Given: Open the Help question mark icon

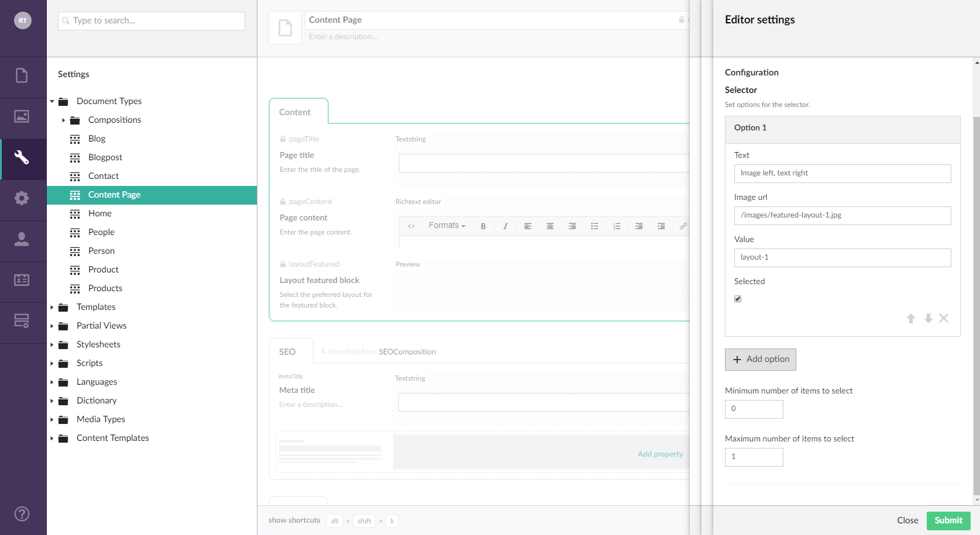Looking at the screenshot, I should click(22, 514).
